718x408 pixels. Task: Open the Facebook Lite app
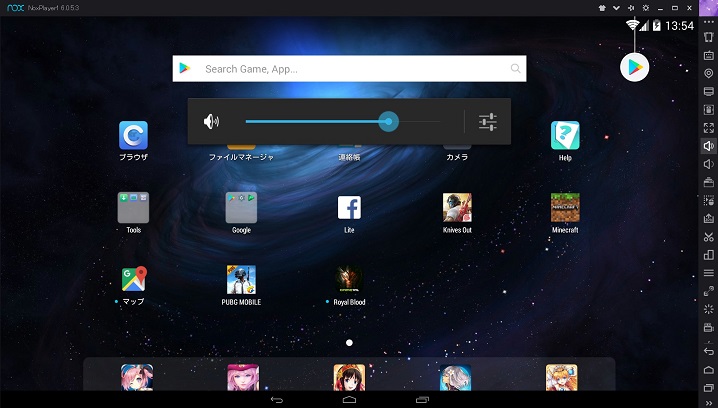tap(349, 207)
